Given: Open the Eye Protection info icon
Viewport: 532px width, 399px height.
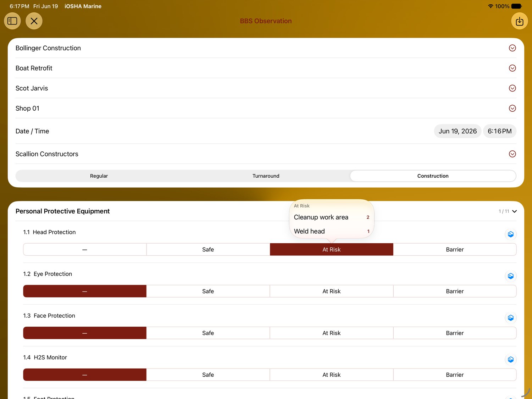Looking at the screenshot, I should pos(511,276).
